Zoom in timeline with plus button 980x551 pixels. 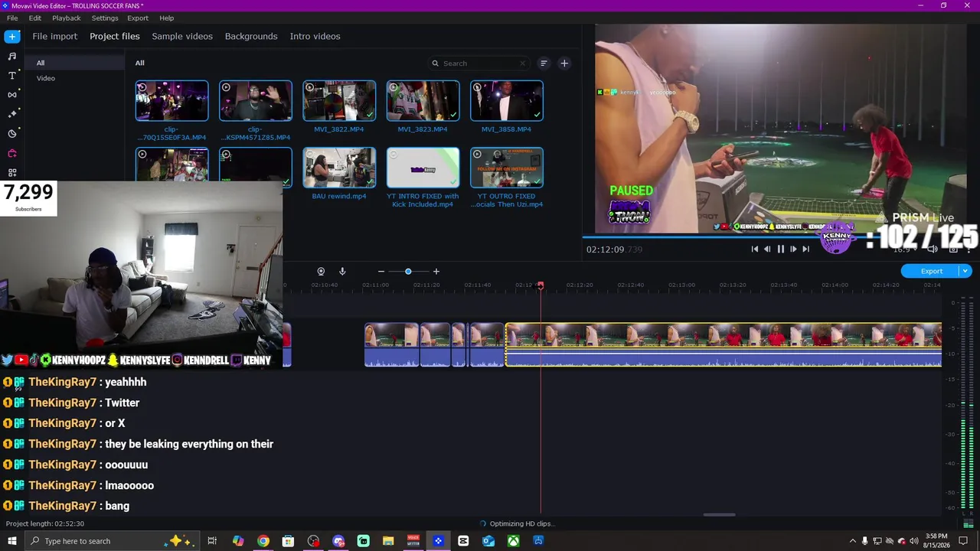[x=436, y=272]
